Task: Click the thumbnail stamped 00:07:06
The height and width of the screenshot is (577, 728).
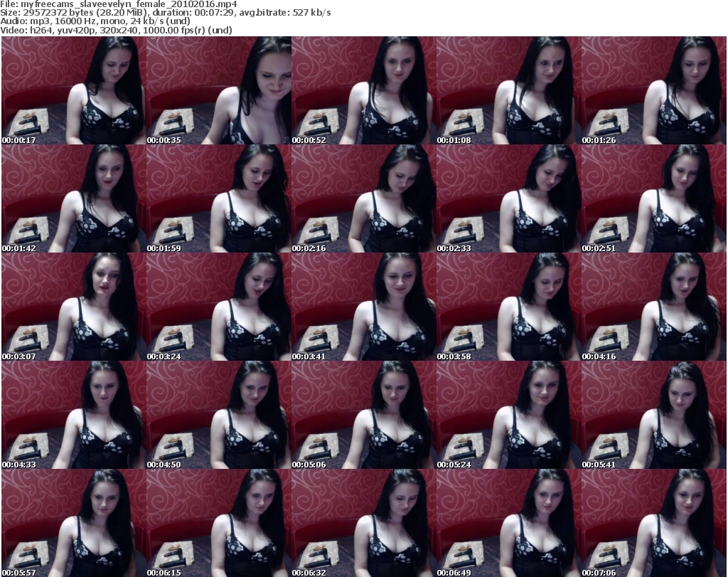Action: 654,523
